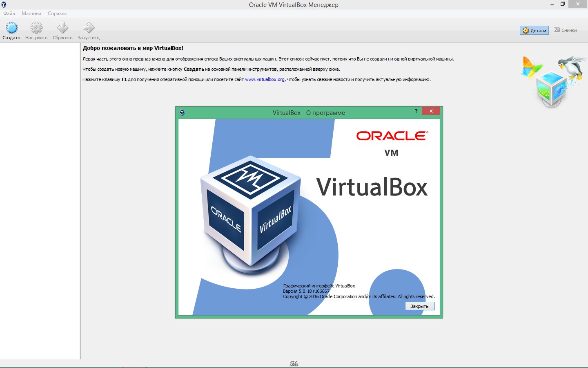The height and width of the screenshot is (368, 588).
Task: Click the large VirtualBox title in About dialog
Action: (x=372, y=187)
